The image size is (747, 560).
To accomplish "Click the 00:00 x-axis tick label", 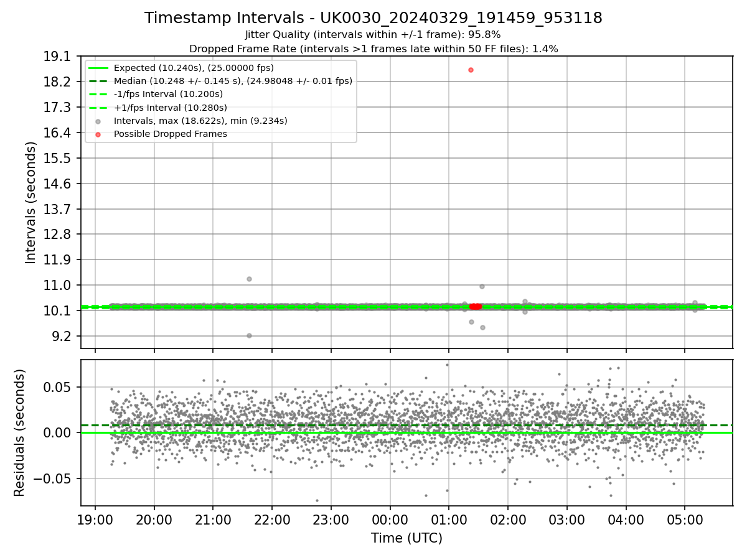I will pyautogui.click(x=390, y=520).
